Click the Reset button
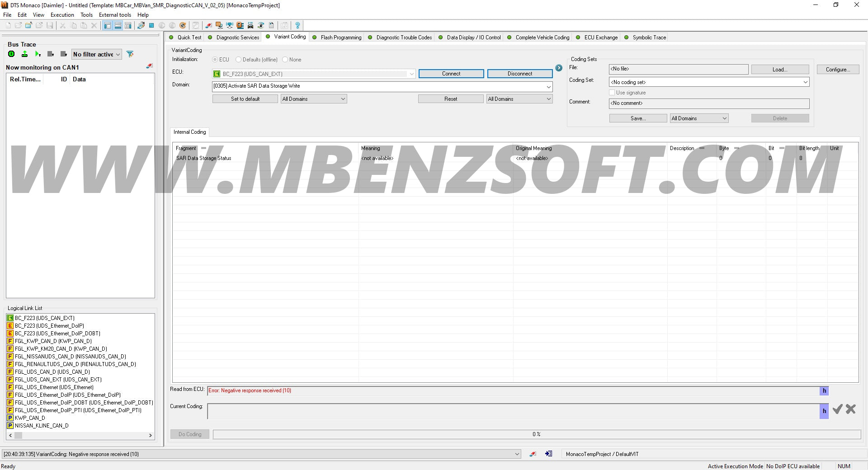The image size is (868, 470). pos(451,99)
